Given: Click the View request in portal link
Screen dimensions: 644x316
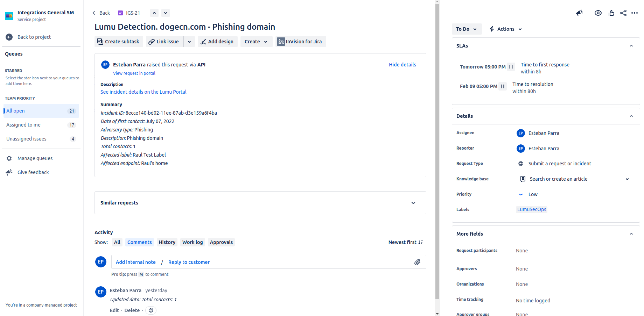Looking at the screenshot, I should tap(134, 73).
